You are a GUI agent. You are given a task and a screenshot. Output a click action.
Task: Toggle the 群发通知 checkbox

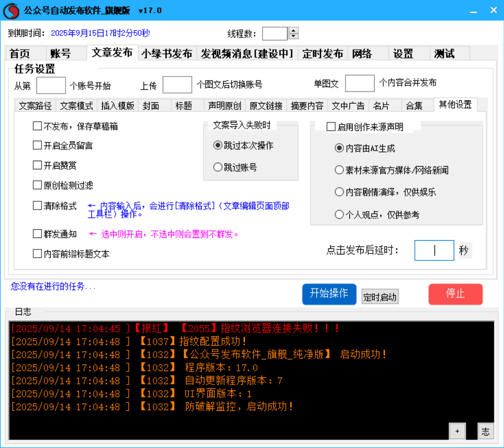(37, 234)
